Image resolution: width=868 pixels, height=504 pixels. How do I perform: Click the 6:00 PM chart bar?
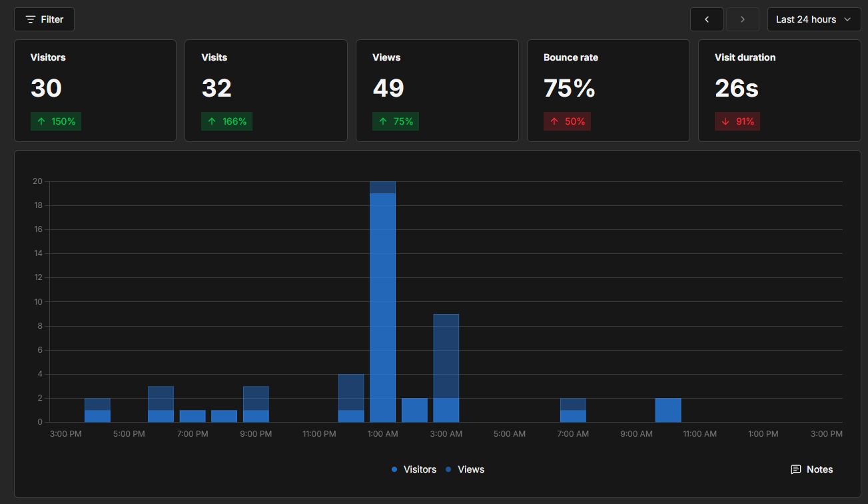tap(161, 404)
